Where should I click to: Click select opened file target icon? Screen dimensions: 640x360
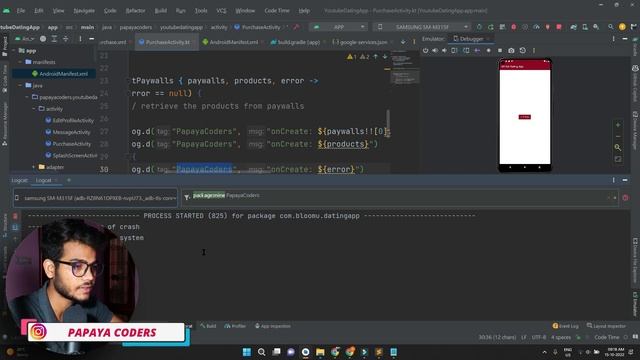pyautogui.click(x=43, y=39)
